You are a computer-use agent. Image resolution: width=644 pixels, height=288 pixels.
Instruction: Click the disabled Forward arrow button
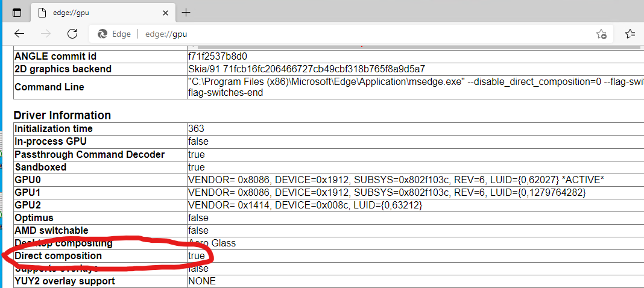pyautogui.click(x=46, y=34)
